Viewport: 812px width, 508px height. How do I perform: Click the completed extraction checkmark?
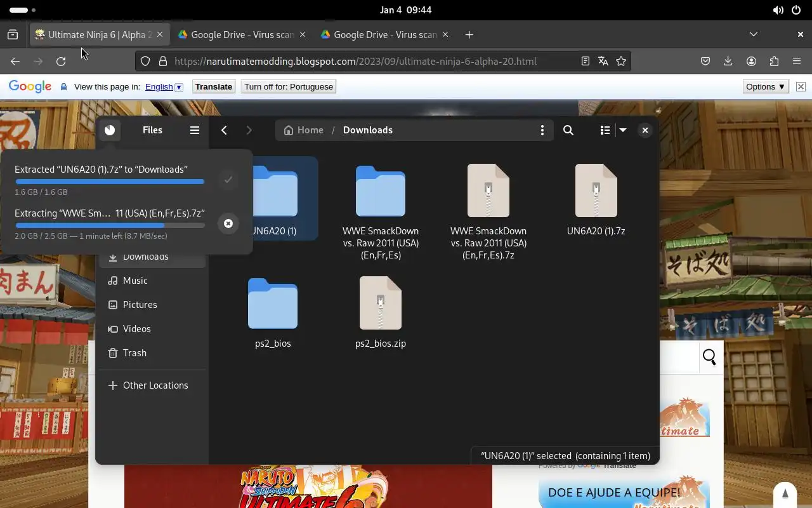click(228, 180)
